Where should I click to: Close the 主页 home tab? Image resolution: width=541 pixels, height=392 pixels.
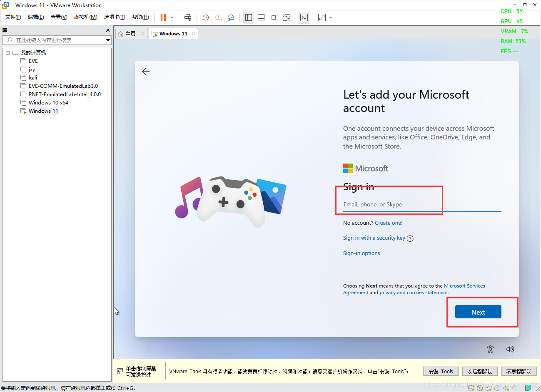(142, 34)
